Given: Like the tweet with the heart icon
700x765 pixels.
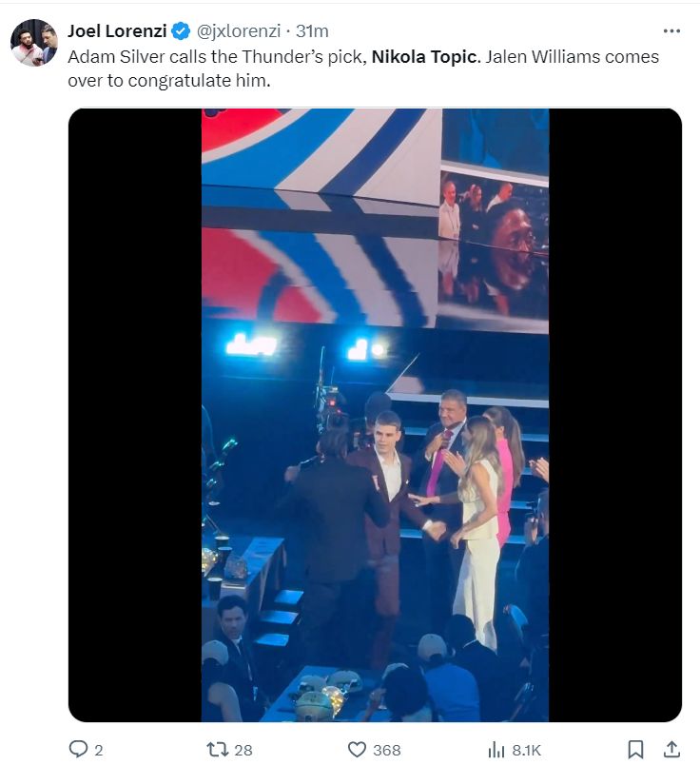Looking at the screenshot, I should click(x=357, y=750).
